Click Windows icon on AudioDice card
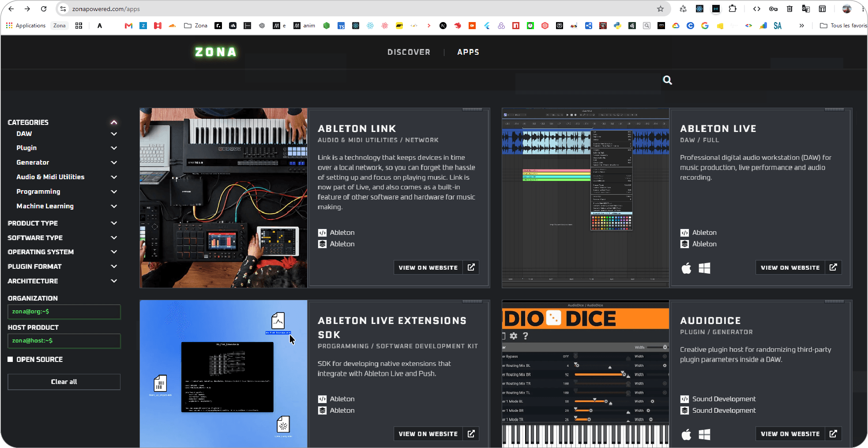Screen dimensions: 868x448 [x=704, y=434]
